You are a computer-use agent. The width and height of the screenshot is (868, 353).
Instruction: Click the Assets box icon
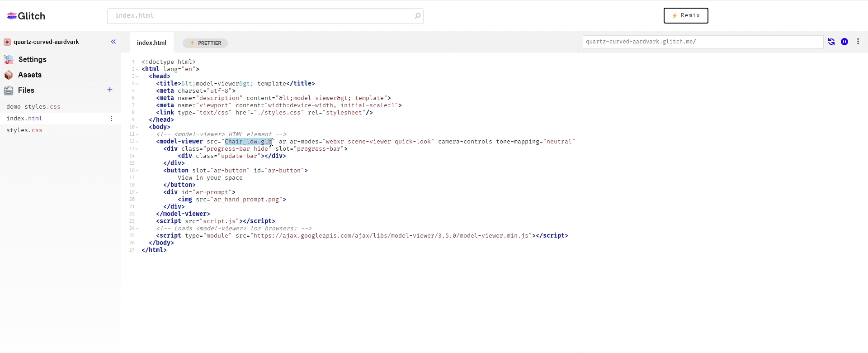(9, 75)
